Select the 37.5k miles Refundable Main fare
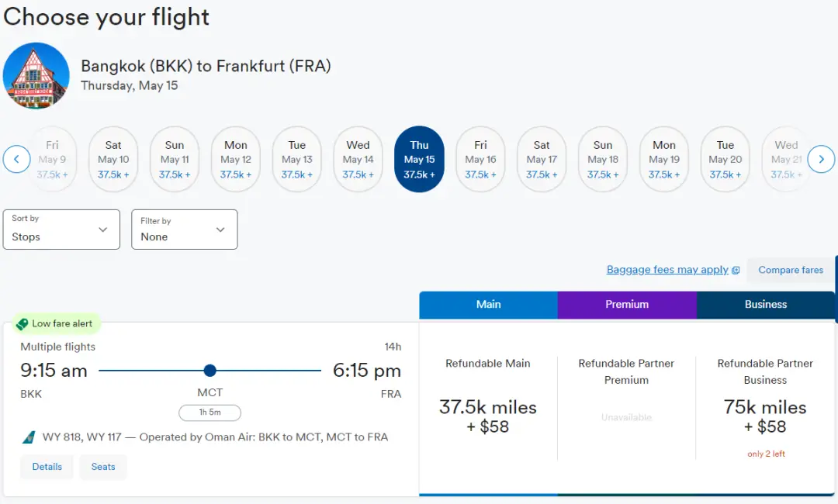Image resolution: width=838 pixels, height=504 pixels. click(x=488, y=415)
